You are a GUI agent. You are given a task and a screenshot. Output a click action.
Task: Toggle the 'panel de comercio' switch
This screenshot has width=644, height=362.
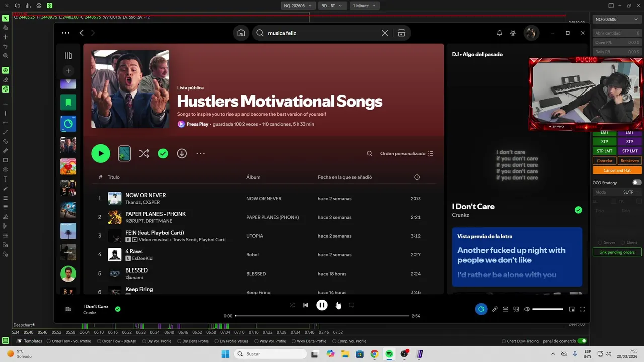click(x=582, y=341)
